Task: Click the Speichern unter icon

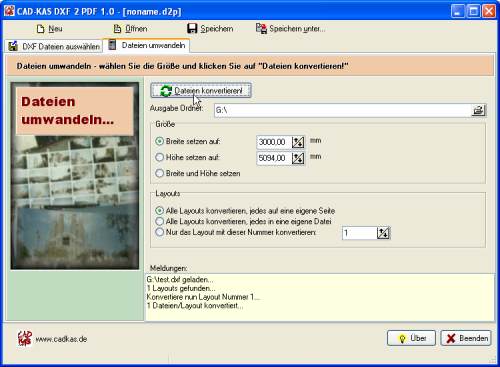Action: pos(261,29)
